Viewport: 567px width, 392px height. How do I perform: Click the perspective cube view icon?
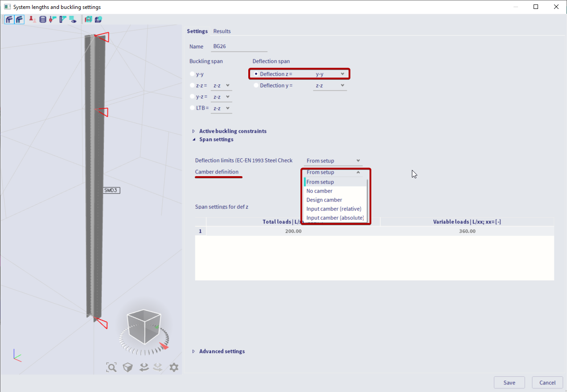tap(128, 367)
